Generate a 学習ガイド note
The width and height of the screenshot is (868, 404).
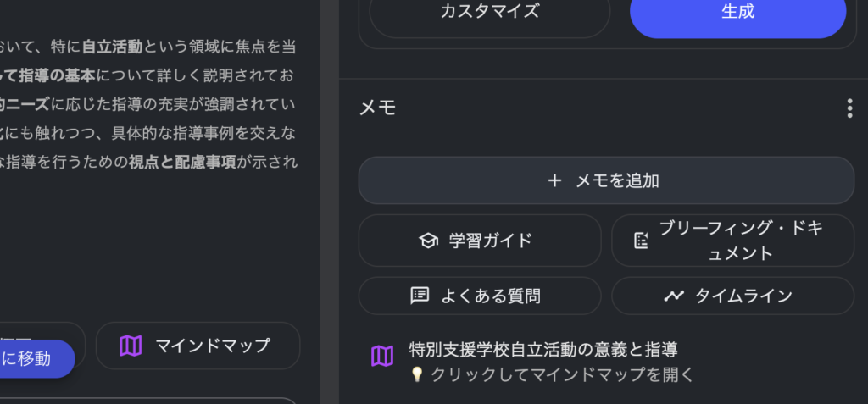[480, 241]
